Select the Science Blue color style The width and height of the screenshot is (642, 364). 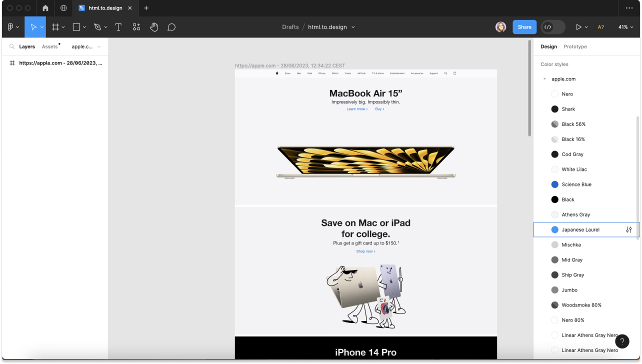click(586, 184)
